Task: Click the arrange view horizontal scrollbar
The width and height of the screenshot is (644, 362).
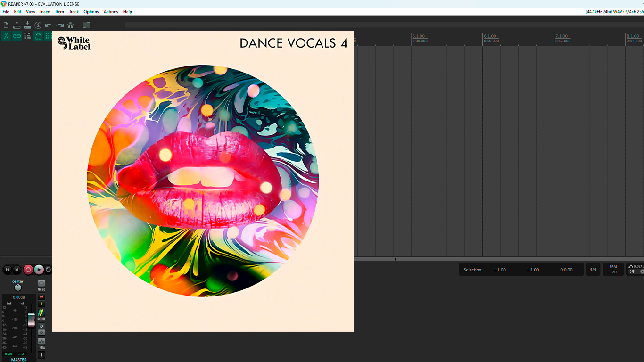Action: 499,259
